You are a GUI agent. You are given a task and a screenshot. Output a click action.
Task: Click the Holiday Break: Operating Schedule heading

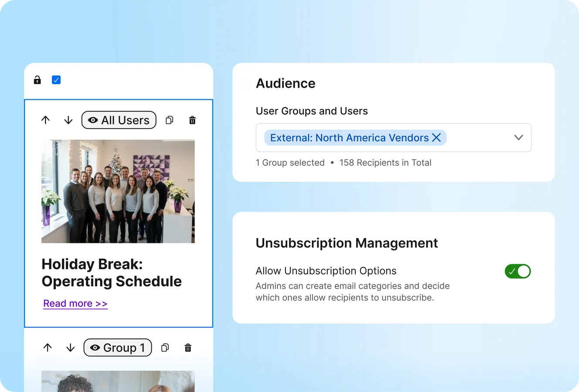tap(112, 273)
